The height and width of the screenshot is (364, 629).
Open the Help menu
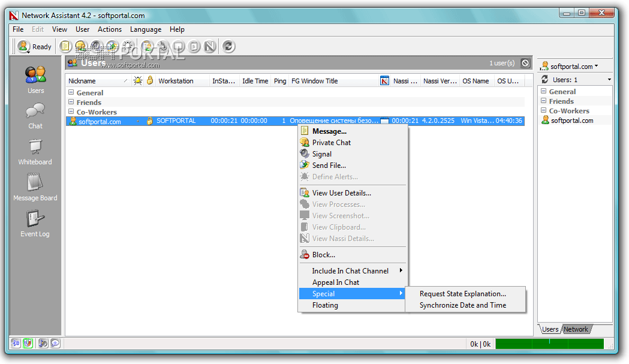(177, 29)
